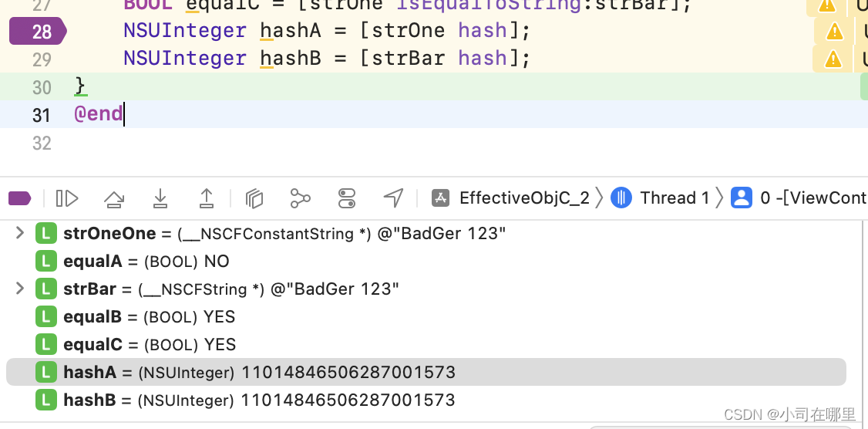Click the Step Out icon

207,199
